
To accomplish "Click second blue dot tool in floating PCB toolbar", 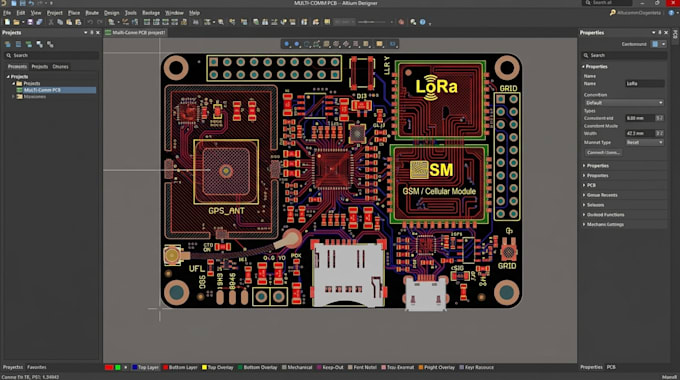I will pyautogui.click(x=297, y=44).
